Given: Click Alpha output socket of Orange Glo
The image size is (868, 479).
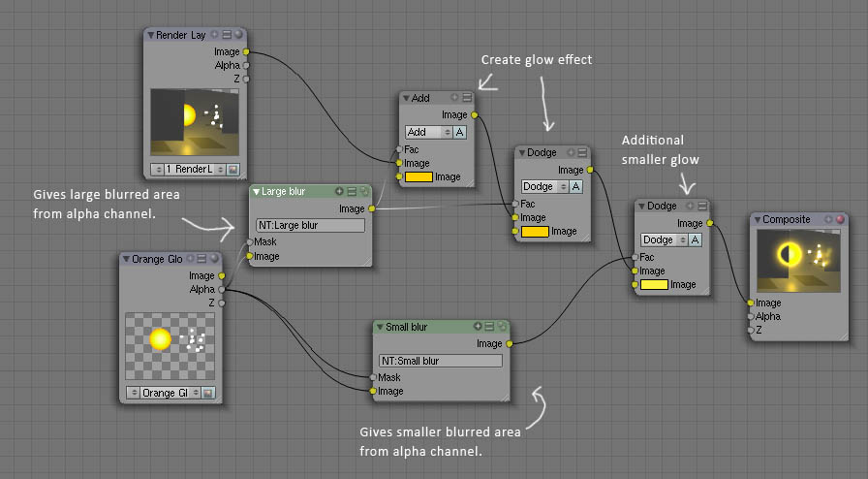Looking at the screenshot, I should point(222,289).
